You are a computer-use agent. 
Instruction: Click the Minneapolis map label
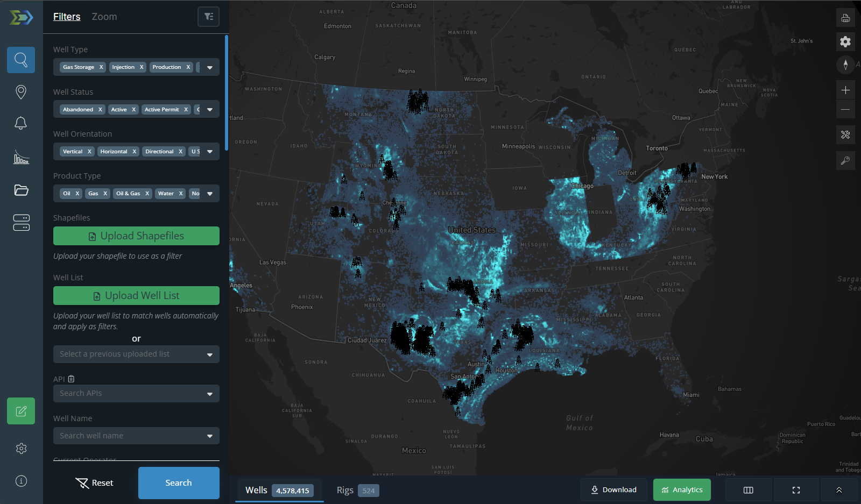519,146
